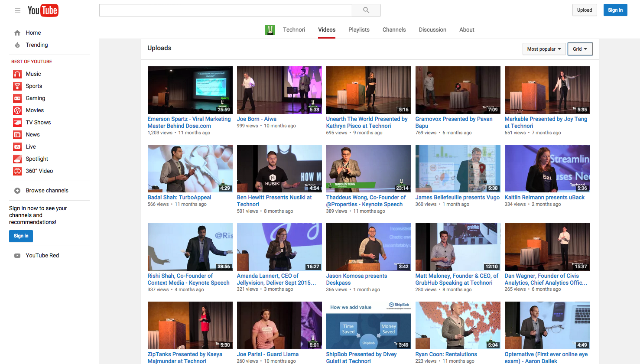Click the search magnifier button

pyautogui.click(x=366, y=10)
